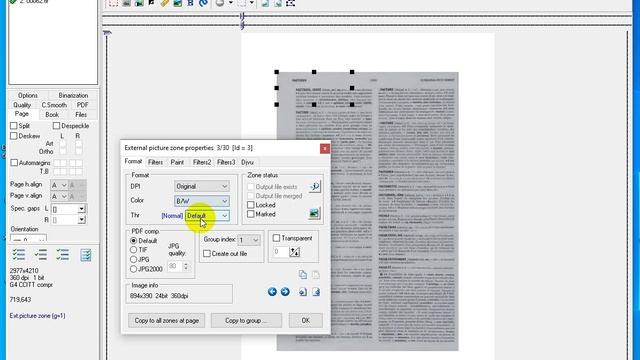Click the green picture icon in toolbar
The height and width of the screenshot is (360, 640).
(178, 3)
